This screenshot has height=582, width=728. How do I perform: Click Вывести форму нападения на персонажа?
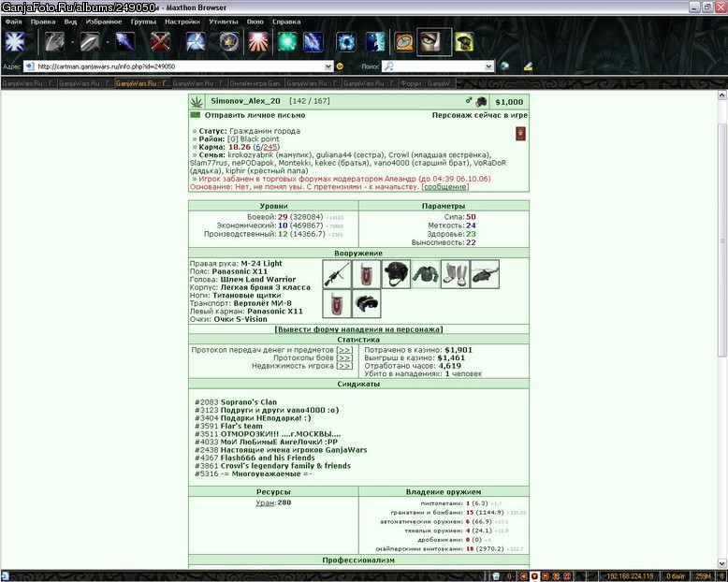coord(358,329)
